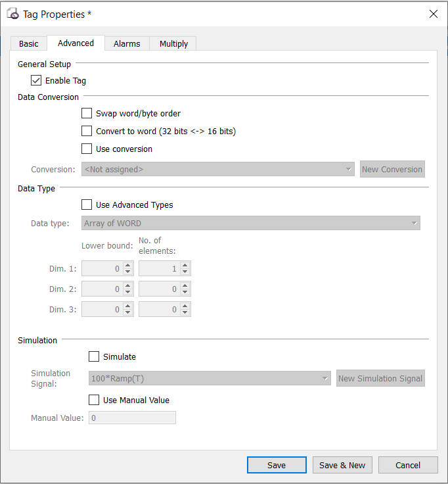Click the Save & New button
The image size is (448, 484).
coord(342,465)
